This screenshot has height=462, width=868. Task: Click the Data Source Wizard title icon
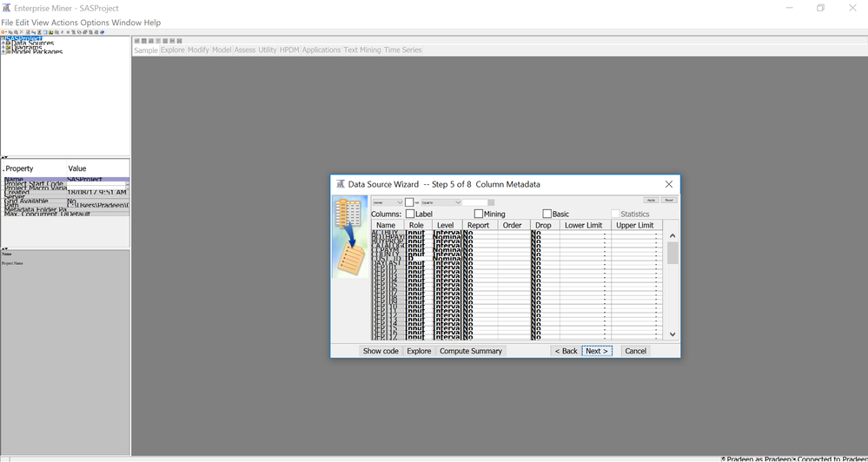pos(341,184)
